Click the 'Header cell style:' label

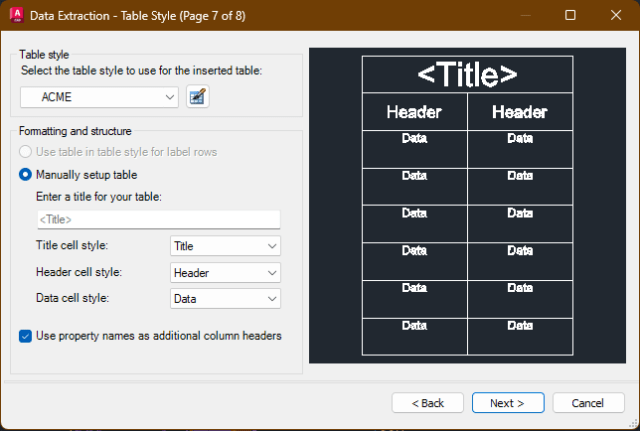79,272
